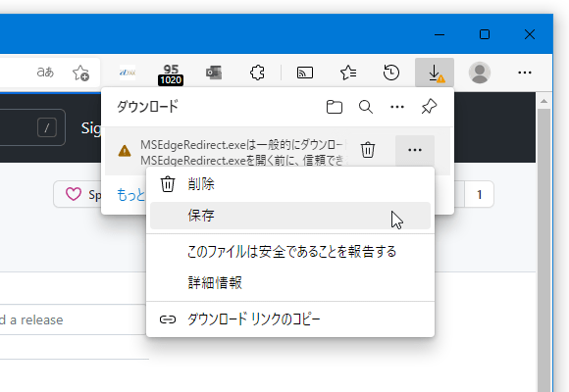
Task: Open the atax extension icon
Action: point(128,73)
